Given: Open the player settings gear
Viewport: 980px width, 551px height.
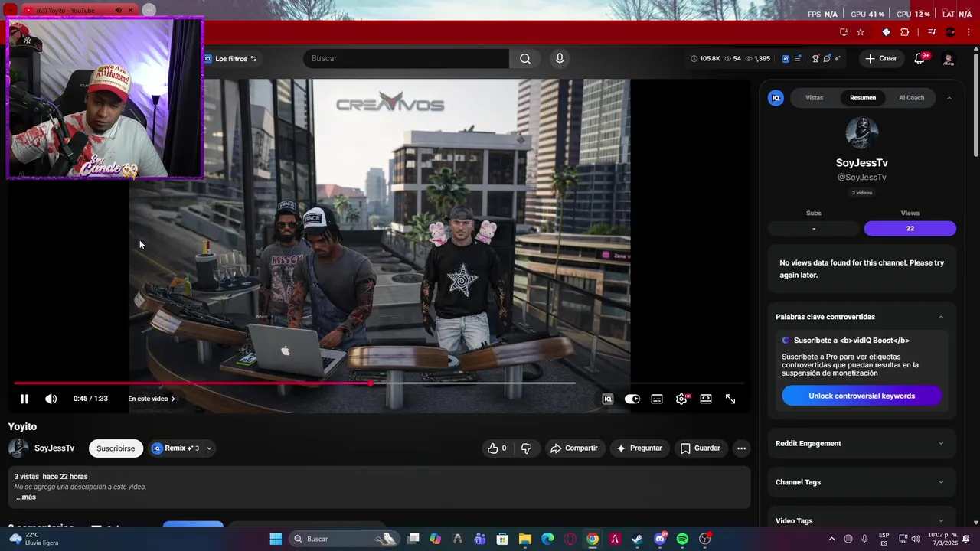Looking at the screenshot, I should [x=681, y=399].
